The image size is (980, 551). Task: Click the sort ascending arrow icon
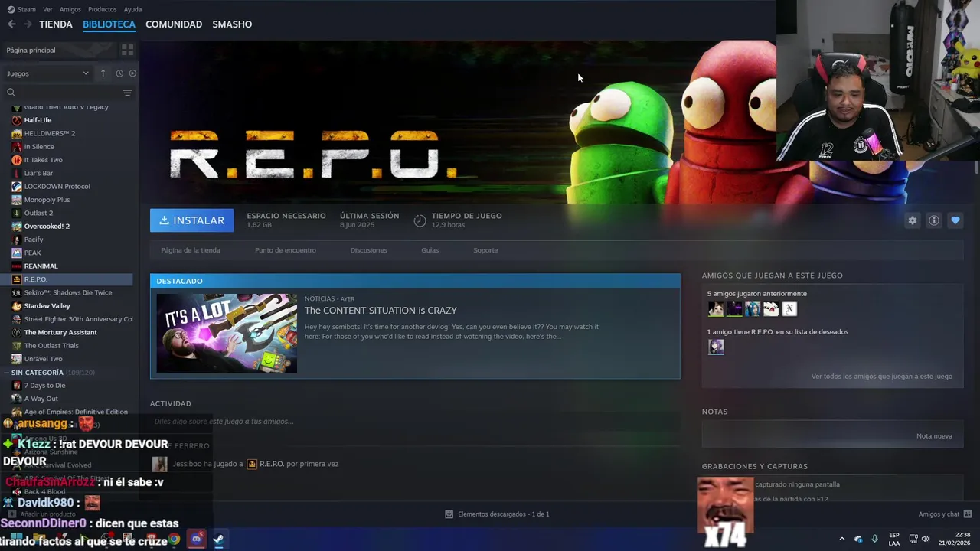[x=103, y=73]
